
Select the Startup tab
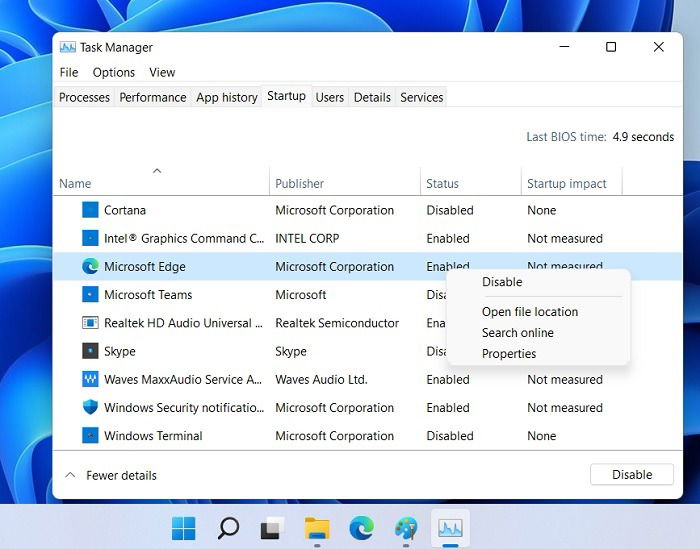coord(286,96)
